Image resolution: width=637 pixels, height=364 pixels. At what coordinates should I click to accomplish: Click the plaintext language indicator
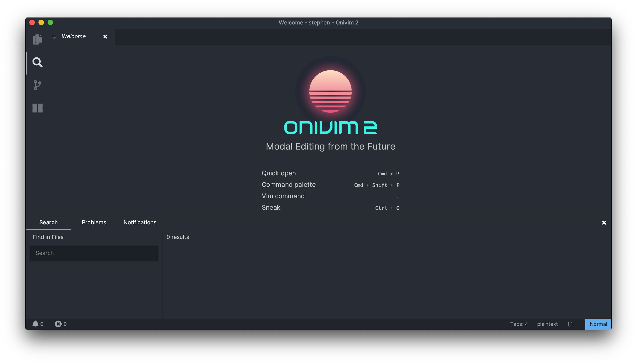(x=547, y=324)
